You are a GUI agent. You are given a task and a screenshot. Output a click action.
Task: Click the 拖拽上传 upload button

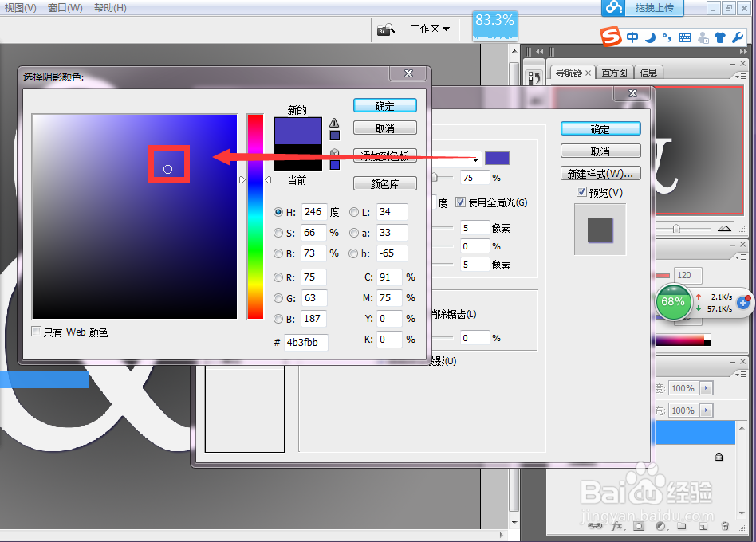(654, 8)
